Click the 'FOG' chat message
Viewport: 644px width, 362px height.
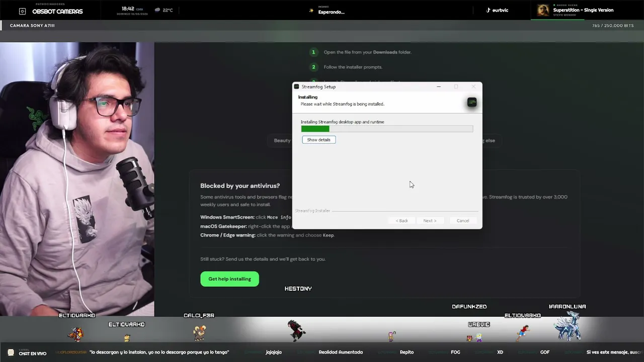click(x=455, y=352)
